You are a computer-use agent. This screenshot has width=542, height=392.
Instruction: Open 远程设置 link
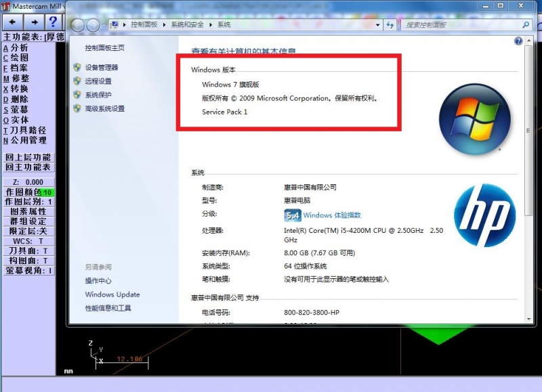pyautogui.click(x=98, y=81)
